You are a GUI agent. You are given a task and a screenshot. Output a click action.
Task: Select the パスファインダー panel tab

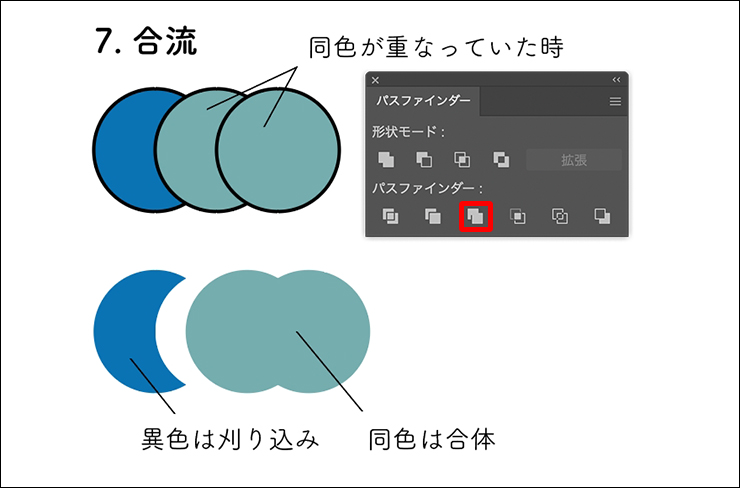423,101
